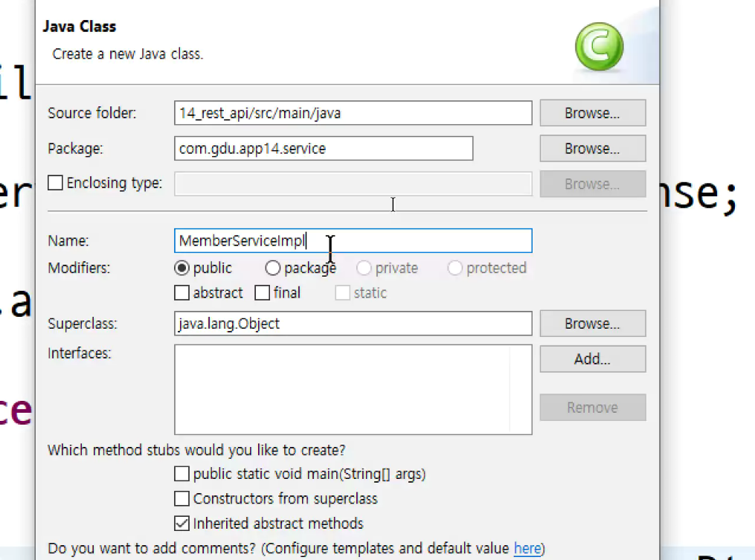Click the green Java class icon
755x560 pixels.
click(x=599, y=46)
